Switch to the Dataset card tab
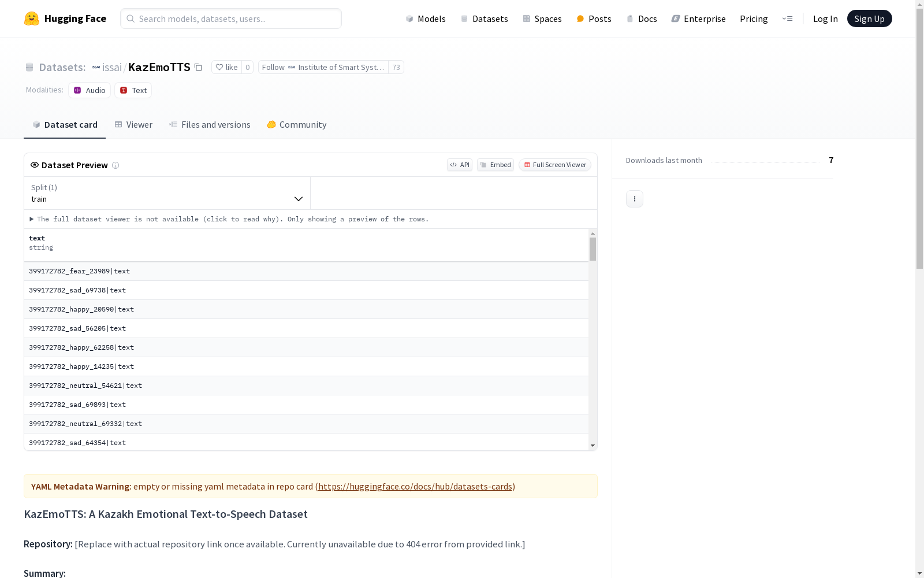The image size is (924, 578). click(65, 125)
